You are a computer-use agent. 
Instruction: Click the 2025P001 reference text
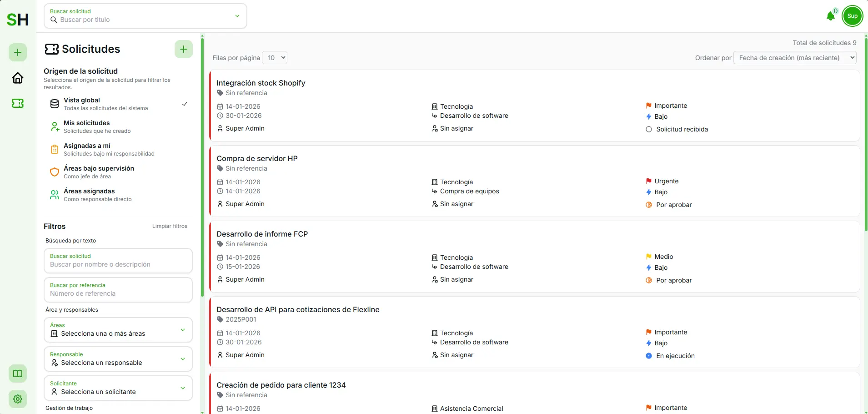coord(241,319)
